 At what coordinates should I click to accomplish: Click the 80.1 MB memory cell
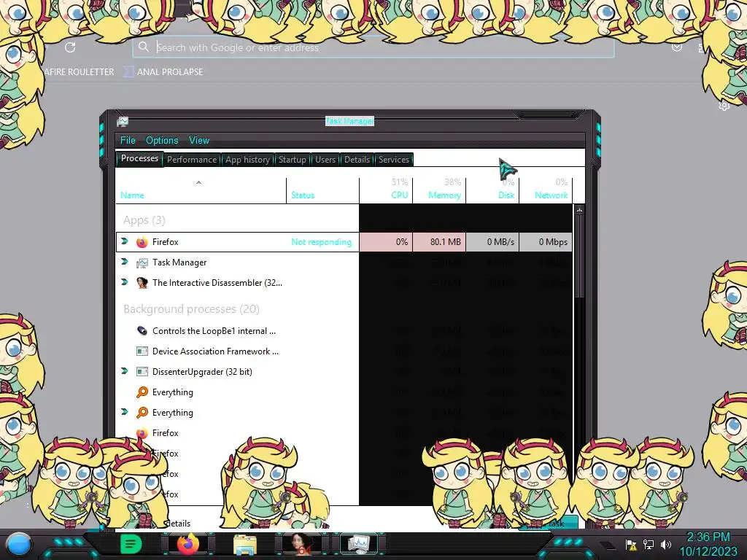pyautogui.click(x=438, y=242)
